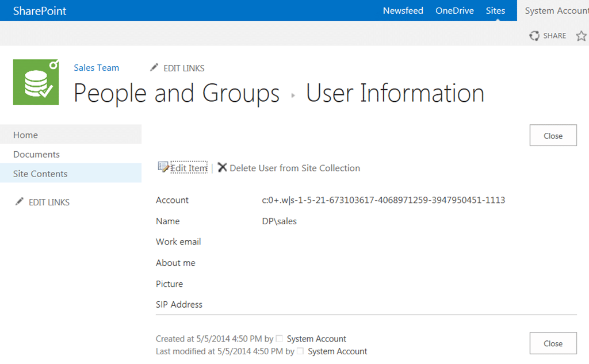589x364 pixels.
Task: Click the top Close button
Action: (x=553, y=135)
